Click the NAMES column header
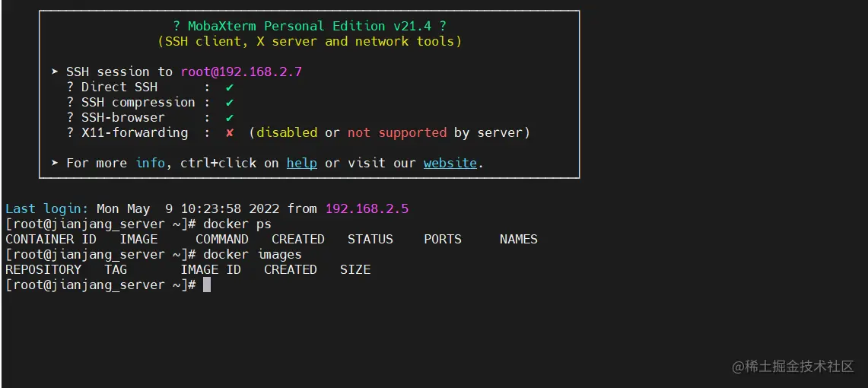The height and width of the screenshot is (388, 868). (x=518, y=239)
